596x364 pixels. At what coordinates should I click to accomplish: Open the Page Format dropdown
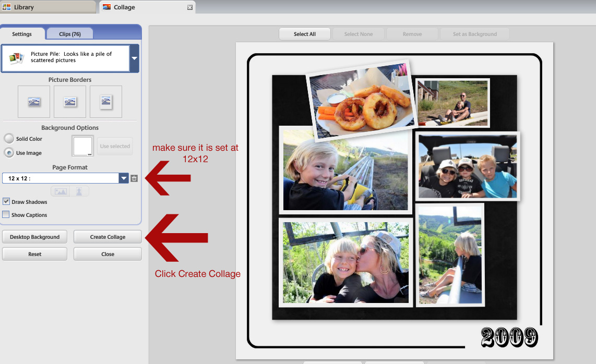pyautogui.click(x=124, y=178)
